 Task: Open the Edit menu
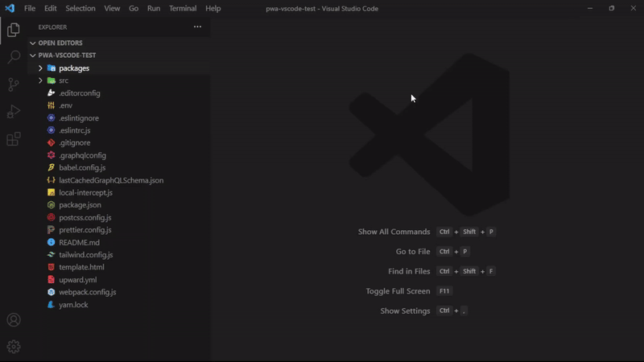pos(51,8)
